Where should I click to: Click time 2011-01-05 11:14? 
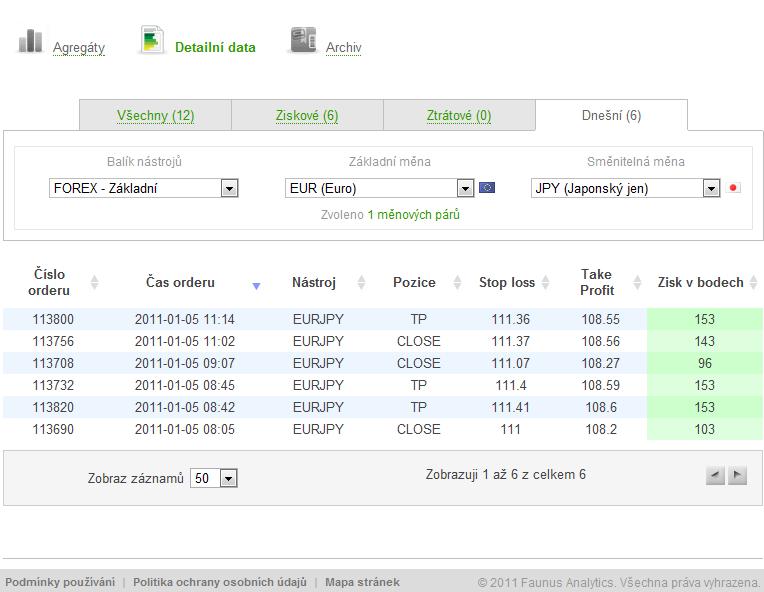[185, 319]
